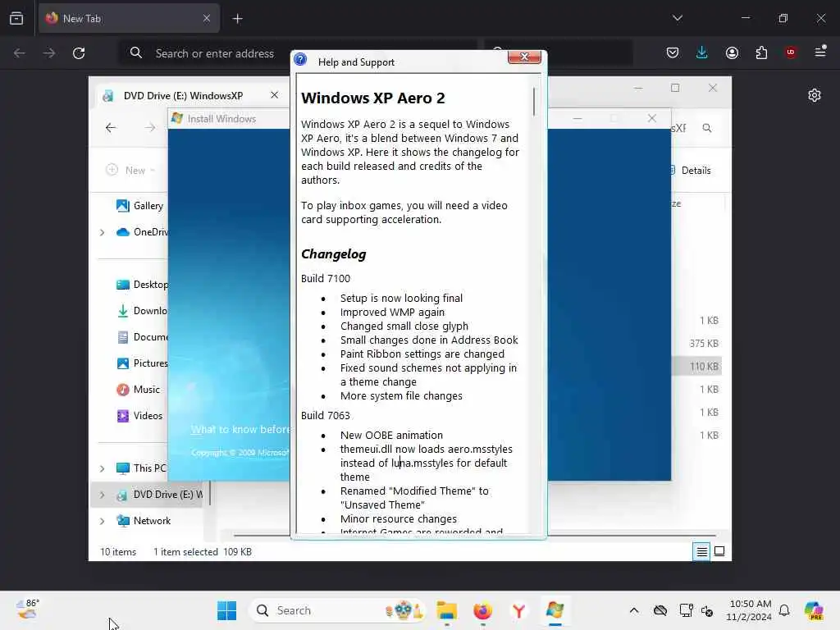Select the 375 KB file row
The height and width of the screenshot is (630, 840).
tap(697, 344)
